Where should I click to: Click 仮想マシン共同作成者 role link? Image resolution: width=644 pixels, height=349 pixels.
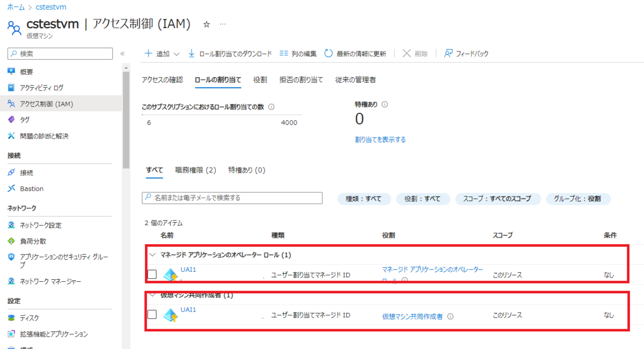click(413, 316)
